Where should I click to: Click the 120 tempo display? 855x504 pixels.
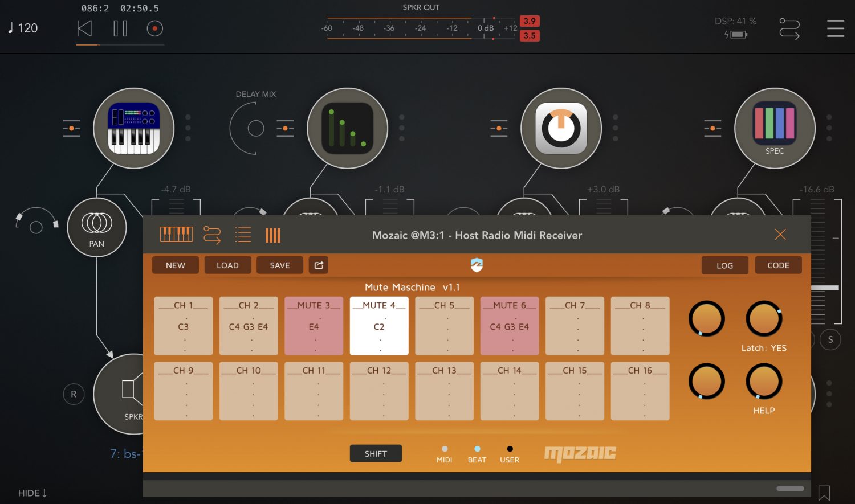pyautogui.click(x=23, y=28)
